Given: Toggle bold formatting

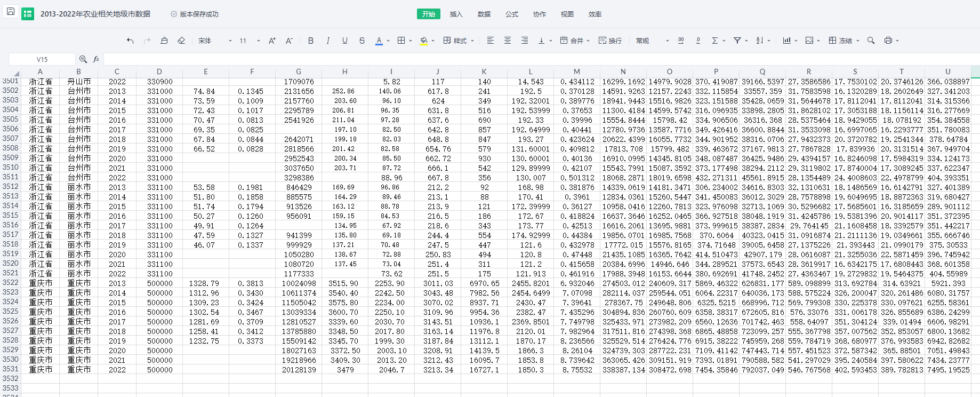Looking at the screenshot, I should pyautogui.click(x=311, y=41).
